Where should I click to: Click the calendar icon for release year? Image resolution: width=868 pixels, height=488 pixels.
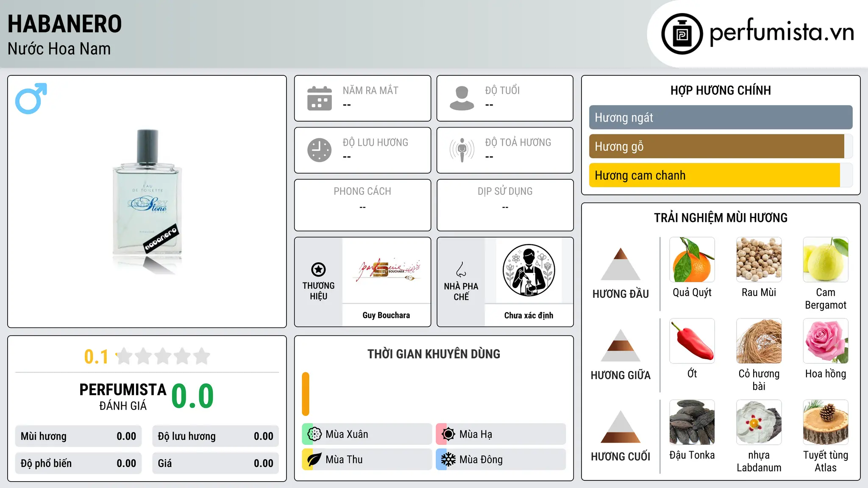coord(320,98)
